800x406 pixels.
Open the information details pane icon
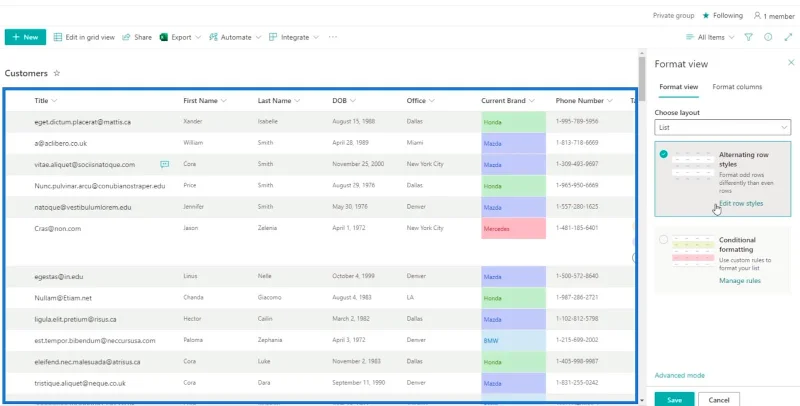(768, 37)
